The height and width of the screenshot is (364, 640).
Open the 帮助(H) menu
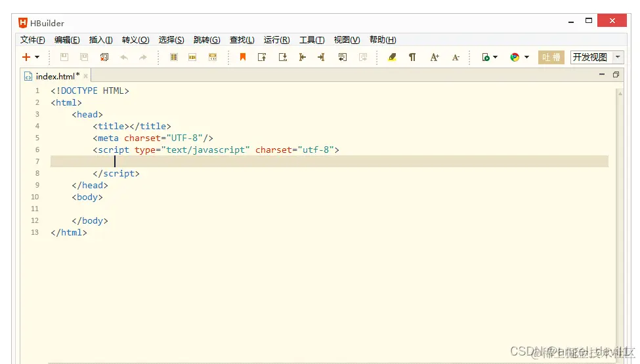click(x=383, y=39)
